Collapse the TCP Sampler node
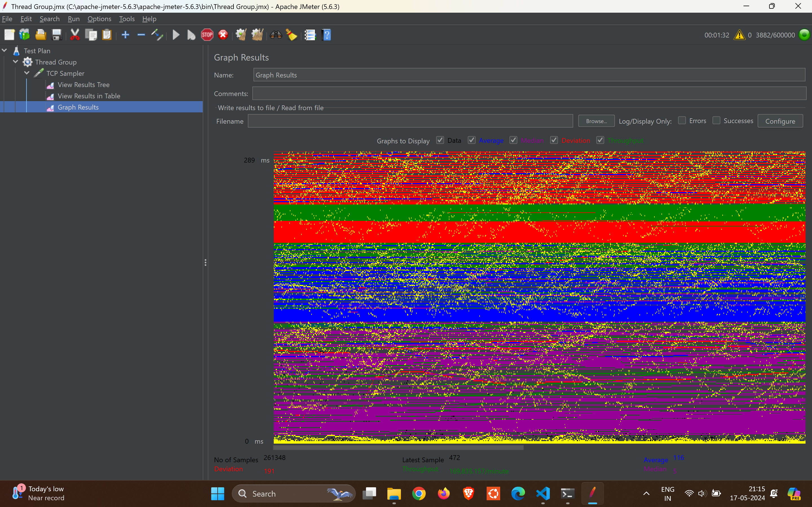Image resolution: width=812 pixels, height=507 pixels. (27, 73)
